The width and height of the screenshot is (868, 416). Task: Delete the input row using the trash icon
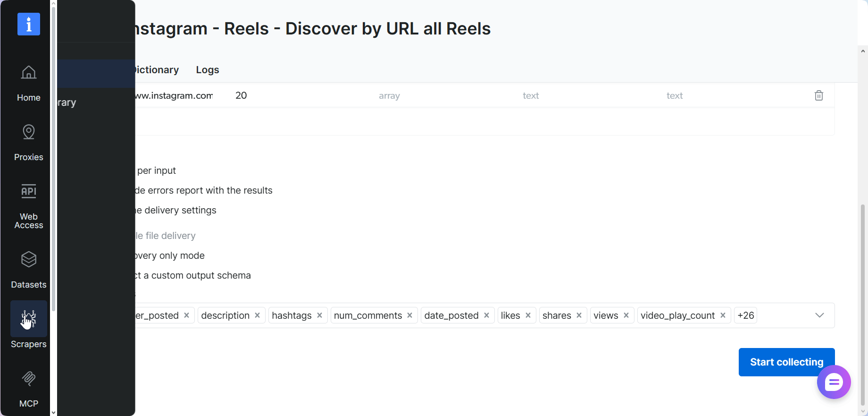[x=818, y=95]
